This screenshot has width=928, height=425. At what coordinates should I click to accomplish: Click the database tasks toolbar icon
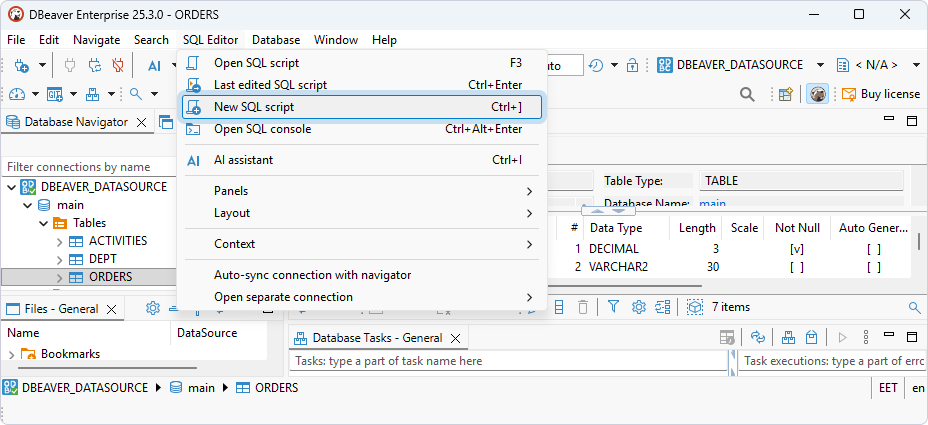[x=93, y=94]
